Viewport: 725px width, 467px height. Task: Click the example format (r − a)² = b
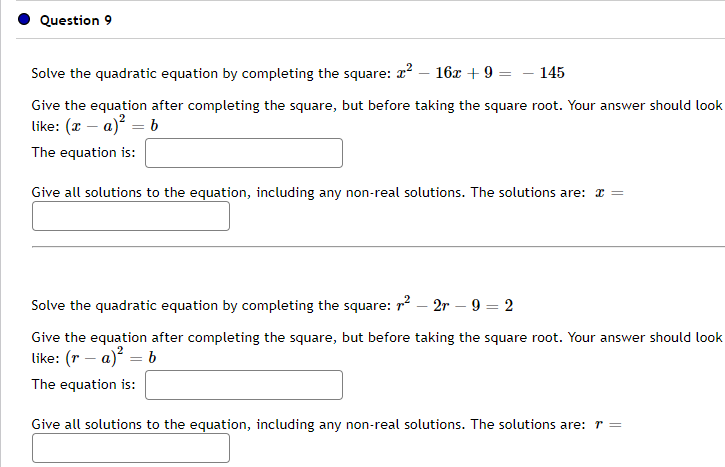[103, 359]
